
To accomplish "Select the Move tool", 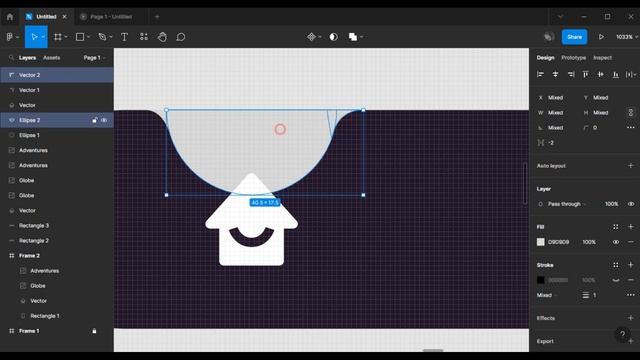I will coord(34,37).
